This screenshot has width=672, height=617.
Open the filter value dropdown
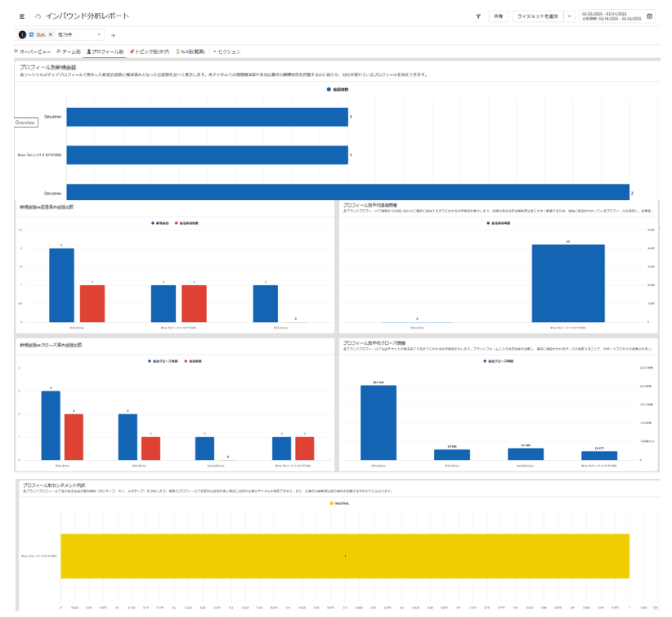click(101, 34)
